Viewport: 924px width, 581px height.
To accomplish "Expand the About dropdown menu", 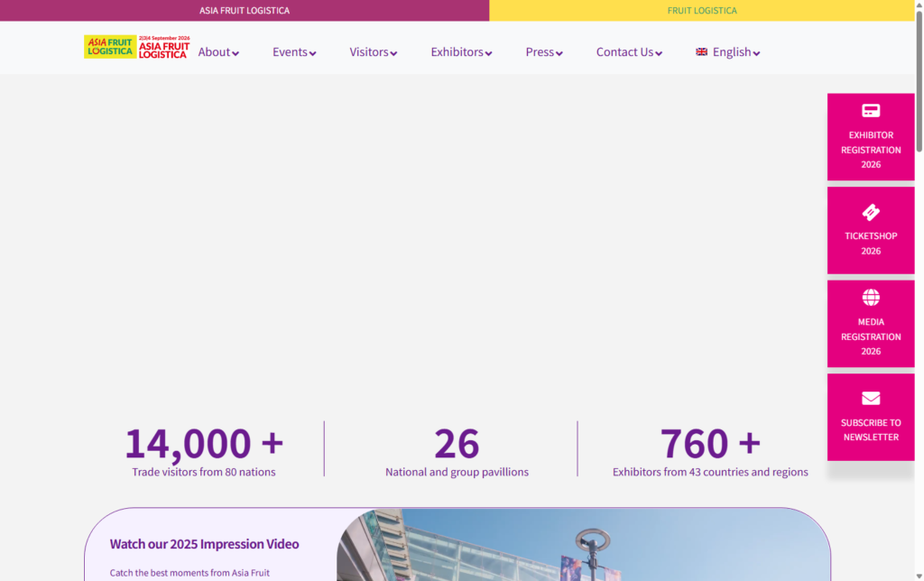I will [218, 52].
